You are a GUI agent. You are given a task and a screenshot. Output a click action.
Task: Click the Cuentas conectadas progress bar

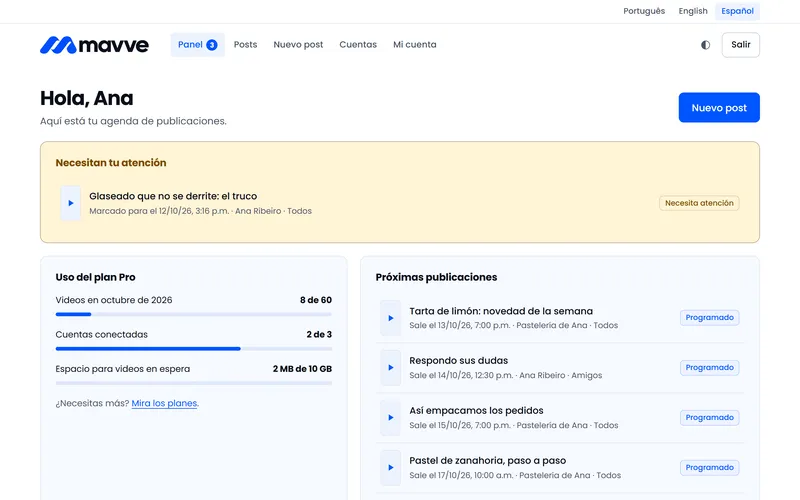pyautogui.click(x=194, y=349)
